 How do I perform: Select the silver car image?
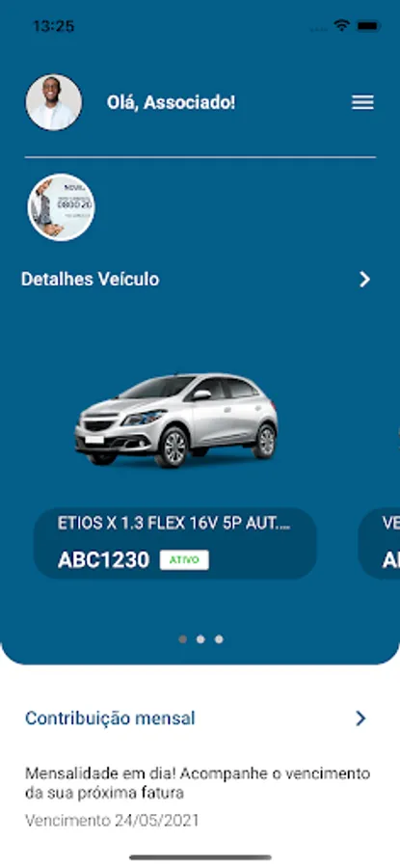176,420
